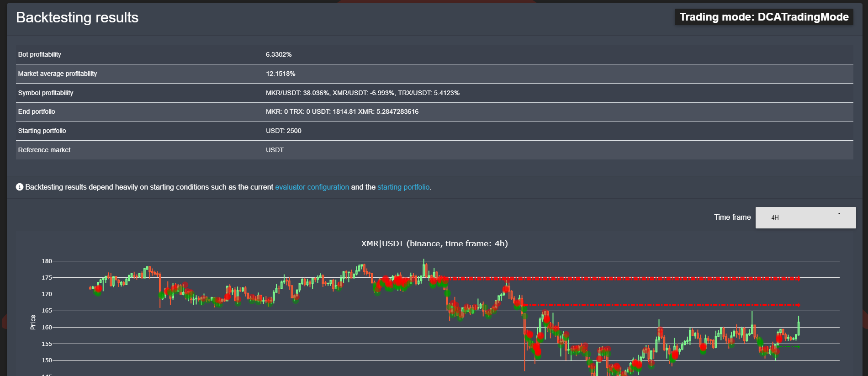Select the Starting portfolio label
The width and height of the screenshot is (868, 376).
point(42,131)
